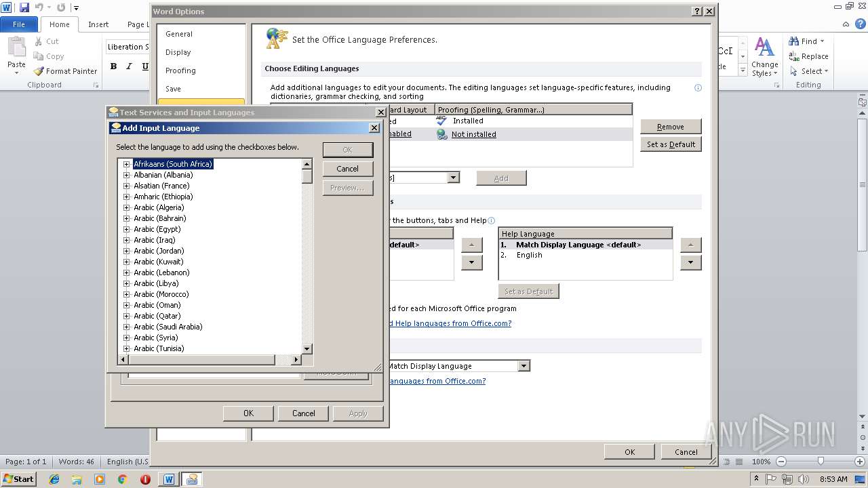This screenshot has width=868, height=488.
Task: Expand Albanian (Albania) language node
Action: click(126, 175)
